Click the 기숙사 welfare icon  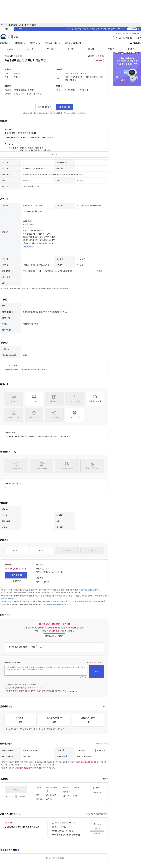click(x=34, y=398)
